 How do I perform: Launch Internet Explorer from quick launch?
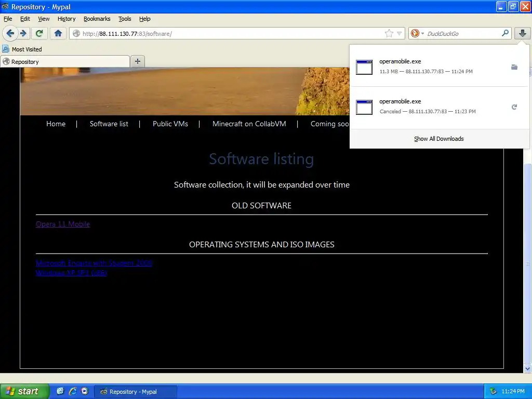click(72, 391)
